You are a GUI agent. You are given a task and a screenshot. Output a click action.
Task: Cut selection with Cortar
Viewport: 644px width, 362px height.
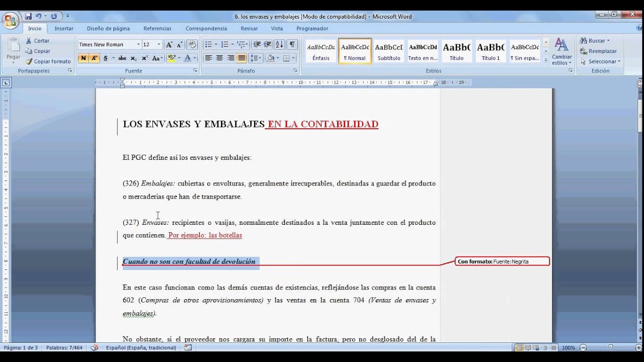point(37,41)
